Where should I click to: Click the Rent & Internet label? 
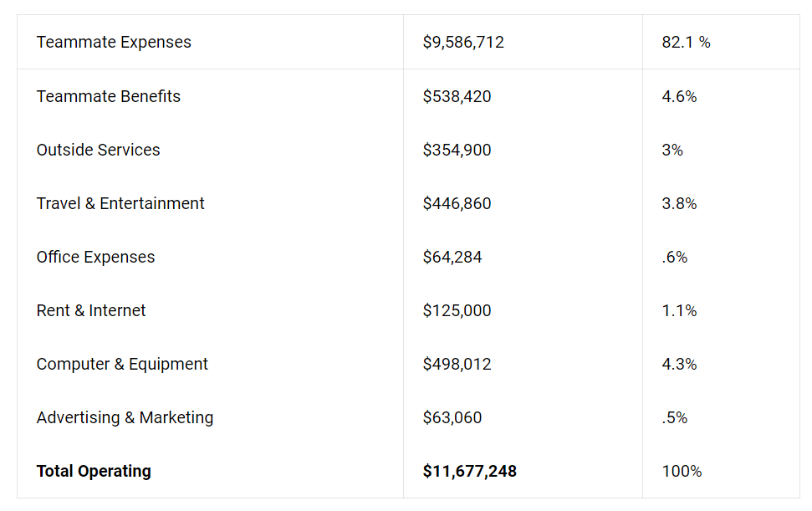click(x=91, y=310)
